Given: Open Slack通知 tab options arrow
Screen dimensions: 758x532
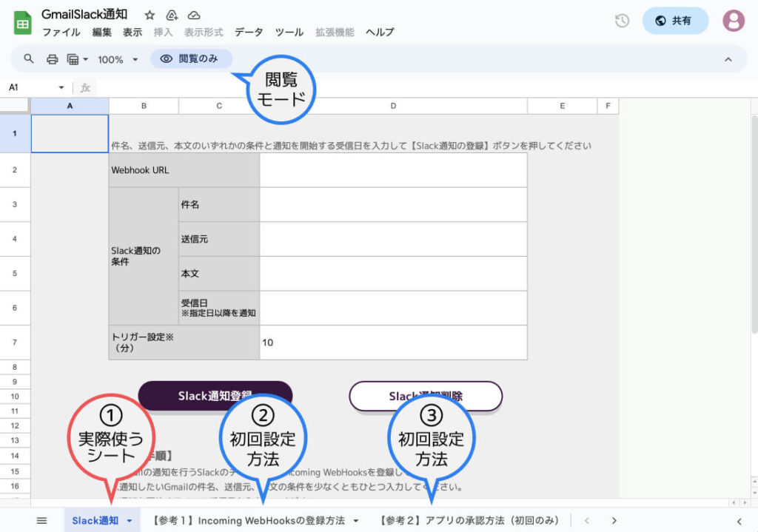Looking at the screenshot, I should click(130, 520).
